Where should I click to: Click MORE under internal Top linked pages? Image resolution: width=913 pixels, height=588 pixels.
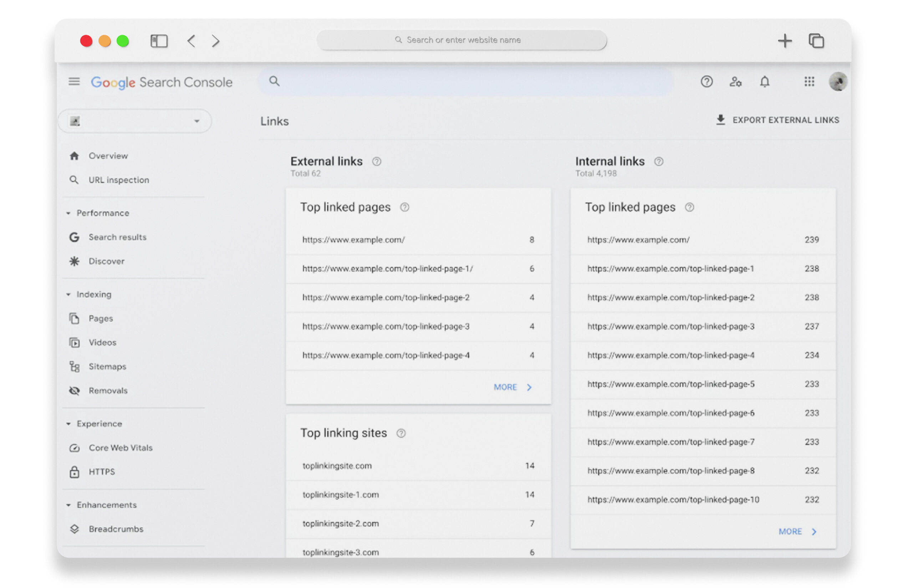click(x=798, y=532)
